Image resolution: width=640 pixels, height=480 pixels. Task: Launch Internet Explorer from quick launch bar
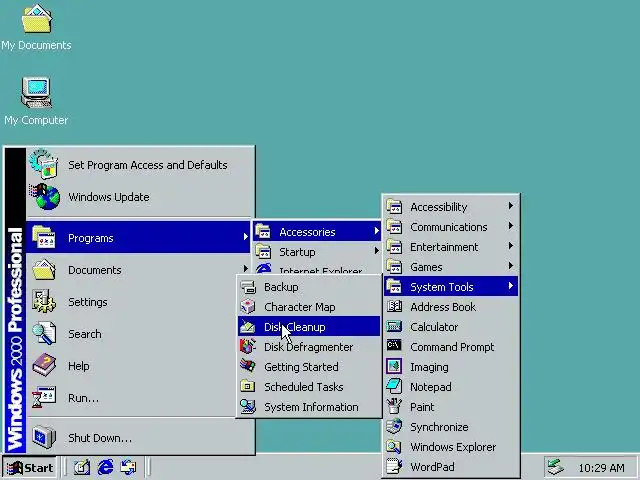(105, 467)
